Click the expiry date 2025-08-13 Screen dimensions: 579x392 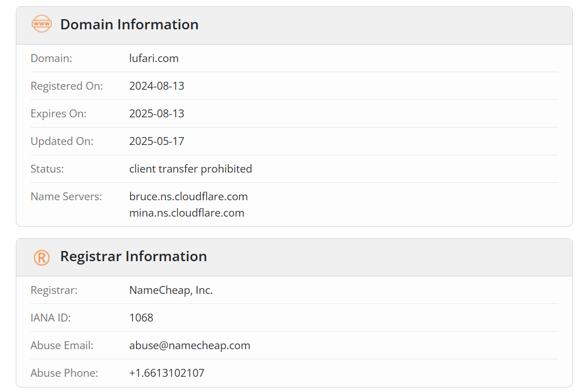[156, 114]
